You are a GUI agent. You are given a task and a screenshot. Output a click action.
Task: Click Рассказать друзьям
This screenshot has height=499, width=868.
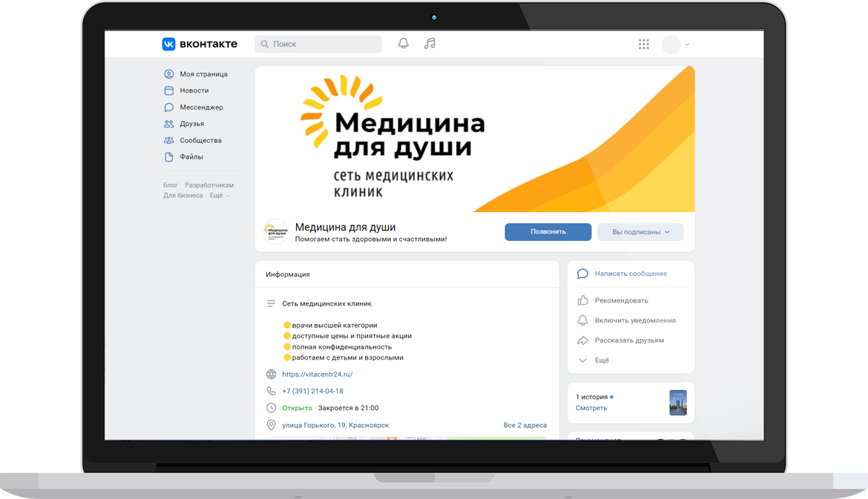pyautogui.click(x=629, y=340)
